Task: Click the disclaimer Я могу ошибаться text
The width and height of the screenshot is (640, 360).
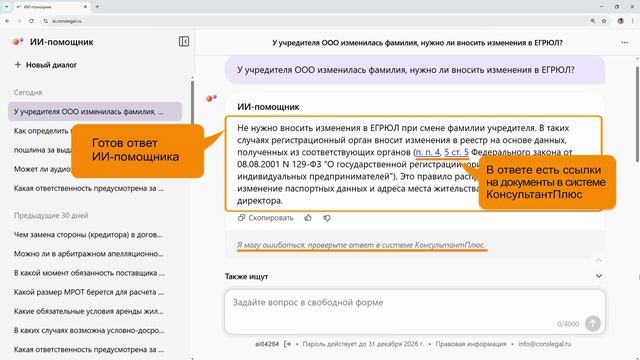Action: pos(361,245)
